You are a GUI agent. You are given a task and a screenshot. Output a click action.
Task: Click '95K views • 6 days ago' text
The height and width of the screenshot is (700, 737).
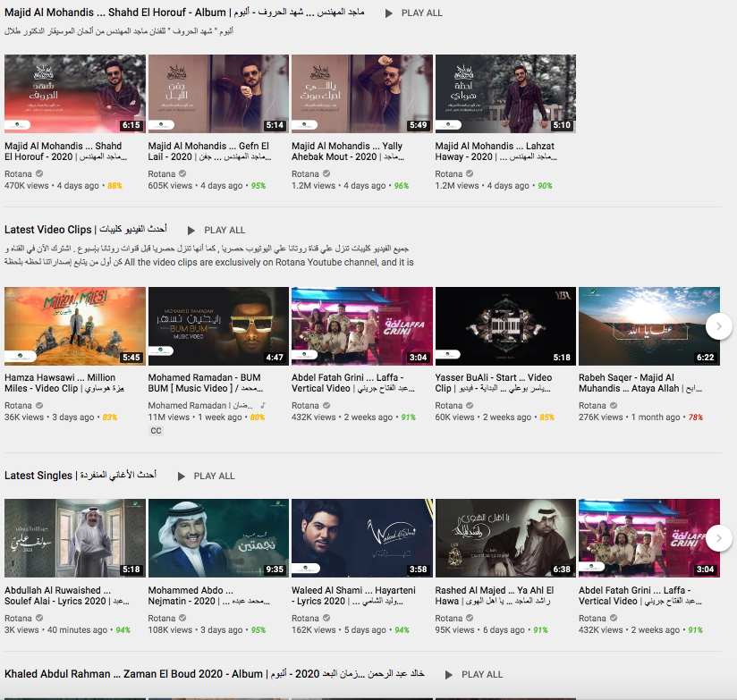point(480,630)
